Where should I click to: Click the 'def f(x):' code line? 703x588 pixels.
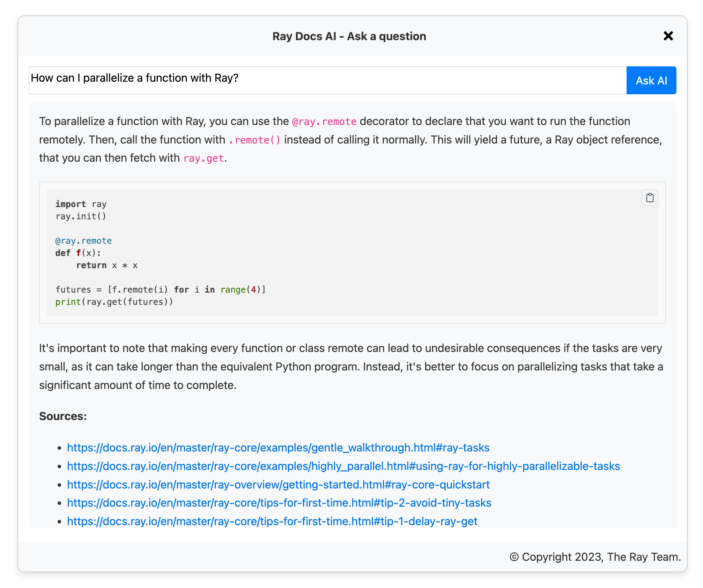78,253
